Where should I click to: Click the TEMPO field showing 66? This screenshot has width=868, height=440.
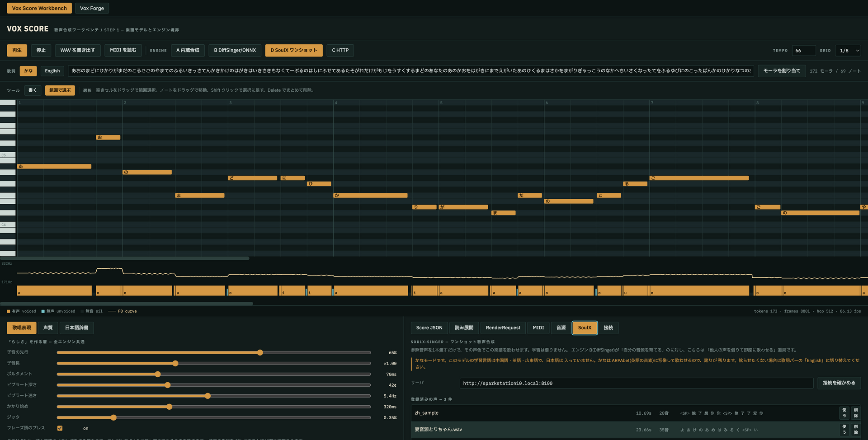pyautogui.click(x=804, y=51)
